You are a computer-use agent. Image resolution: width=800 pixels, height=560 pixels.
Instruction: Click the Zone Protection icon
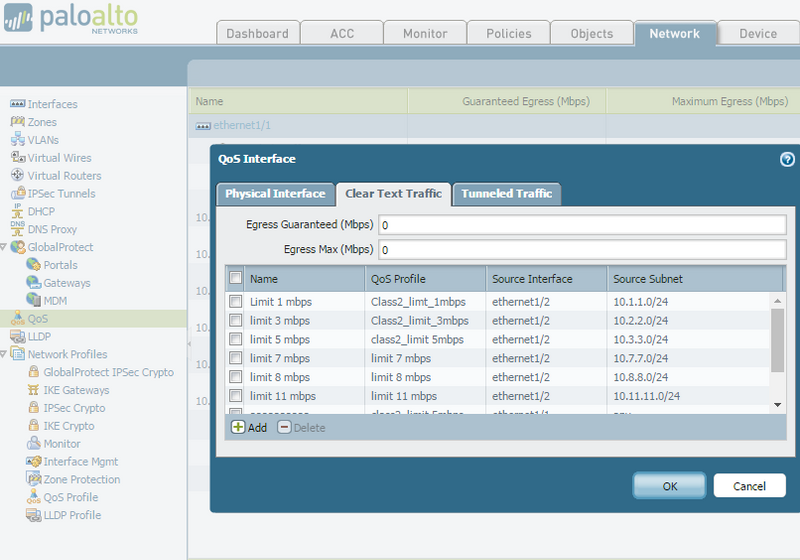pyautogui.click(x=34, y=480)
